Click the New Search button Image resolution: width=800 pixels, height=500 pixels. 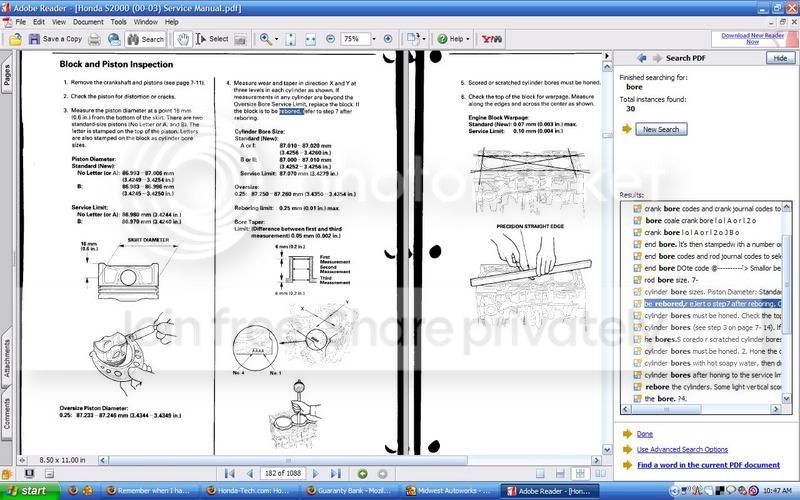pos(660,129)
